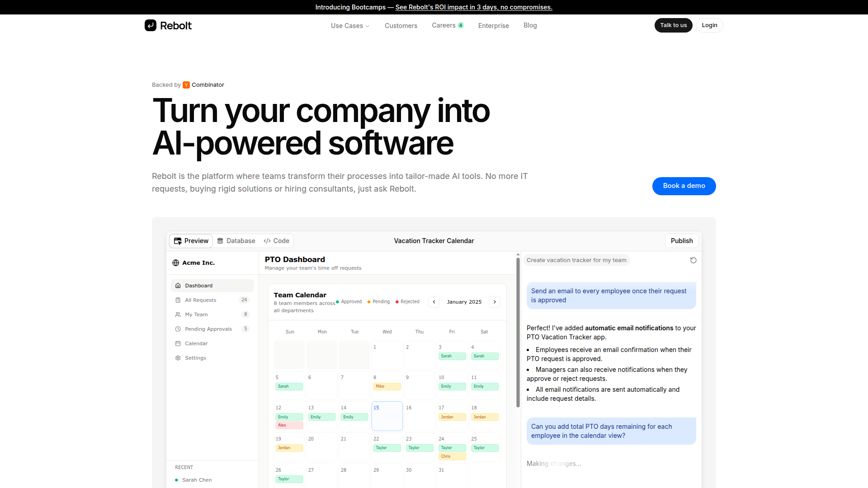Screen dimensions: 868x488
Task: Click the Rebolt logo icon
Action: click(x=151, y=25)
